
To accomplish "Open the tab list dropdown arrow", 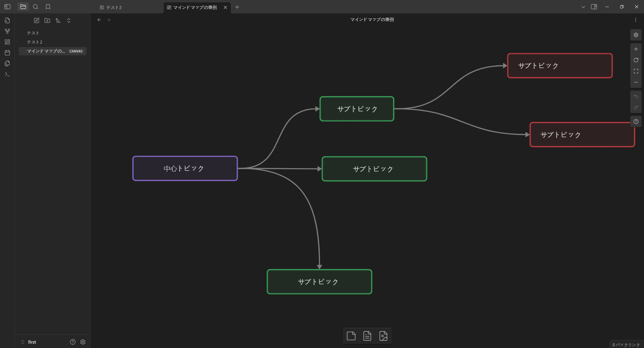I will 583,7.
